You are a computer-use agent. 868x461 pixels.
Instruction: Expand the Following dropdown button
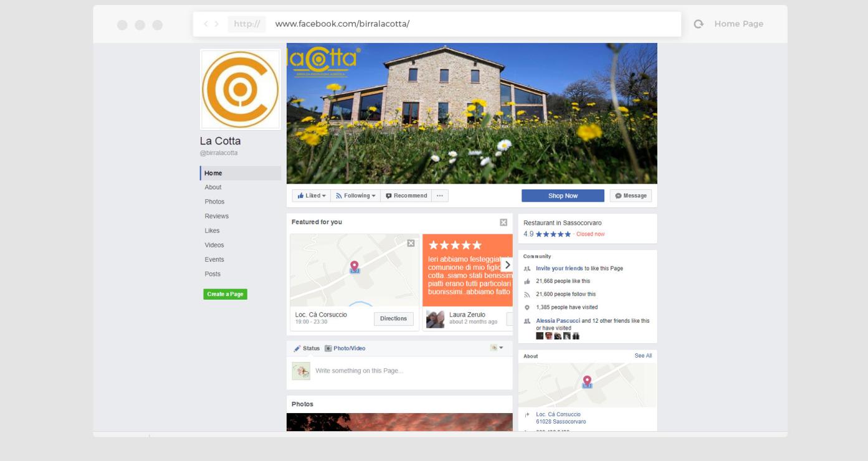pos(355,196)
